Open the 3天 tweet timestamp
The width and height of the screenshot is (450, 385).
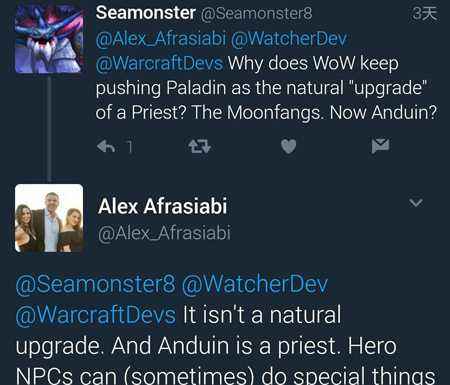424,14
